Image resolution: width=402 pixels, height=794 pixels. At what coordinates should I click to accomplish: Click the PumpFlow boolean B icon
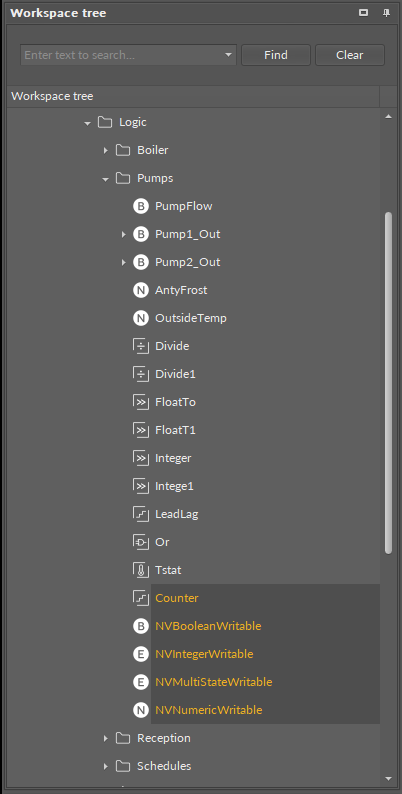pos(140,207)
